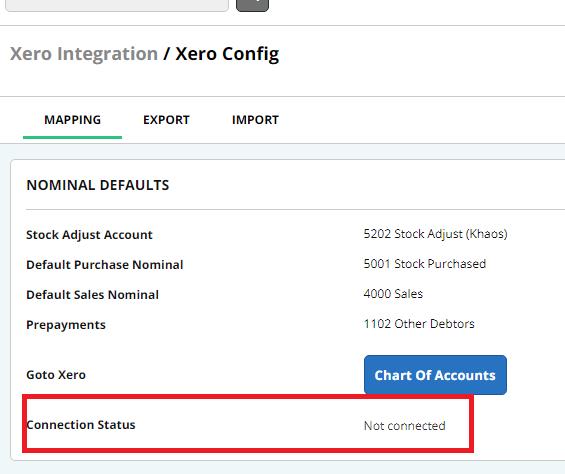Open the EXPORT tab

point(166,120)
